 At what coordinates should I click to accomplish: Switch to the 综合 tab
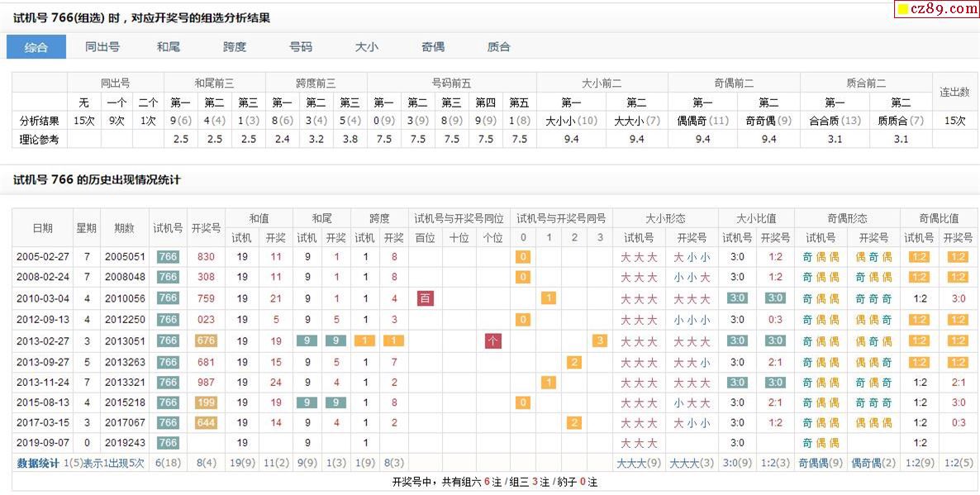tap(36, 47)
